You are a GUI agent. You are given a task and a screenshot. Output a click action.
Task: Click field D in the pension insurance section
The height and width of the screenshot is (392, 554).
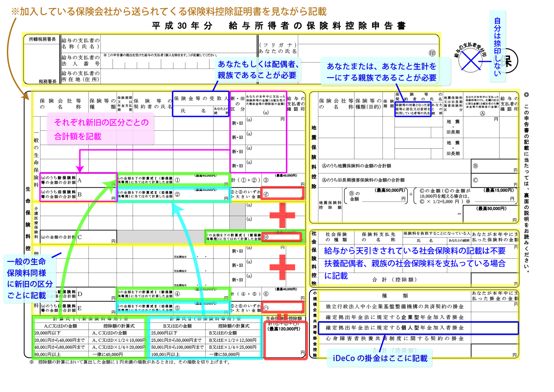click(97, 294)
